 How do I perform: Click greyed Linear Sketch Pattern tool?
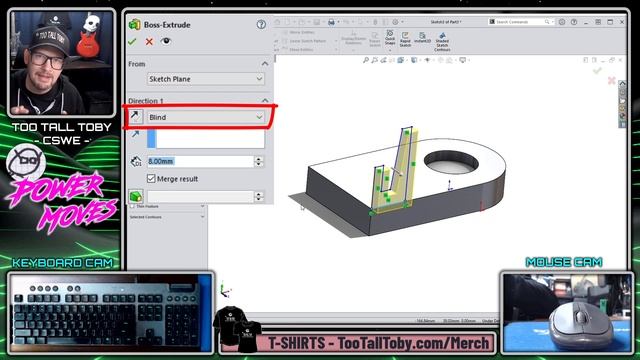(304, 41)
